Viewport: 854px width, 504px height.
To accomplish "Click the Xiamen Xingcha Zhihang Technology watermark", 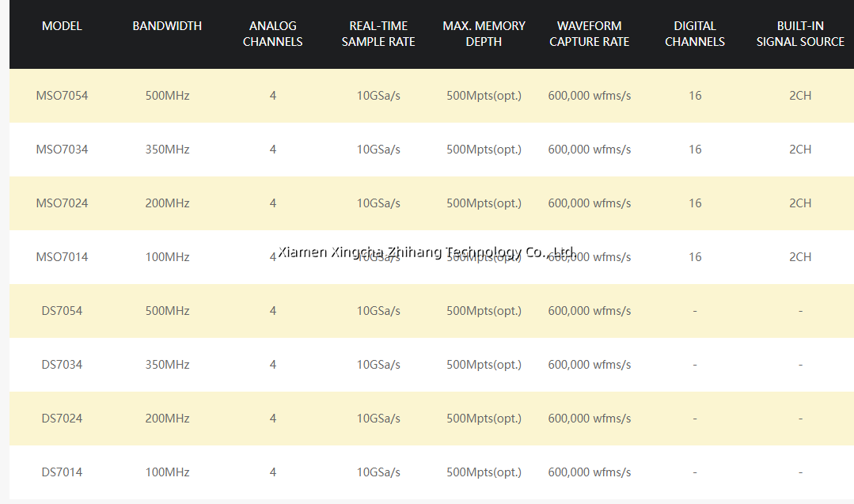I will [427, 252].
